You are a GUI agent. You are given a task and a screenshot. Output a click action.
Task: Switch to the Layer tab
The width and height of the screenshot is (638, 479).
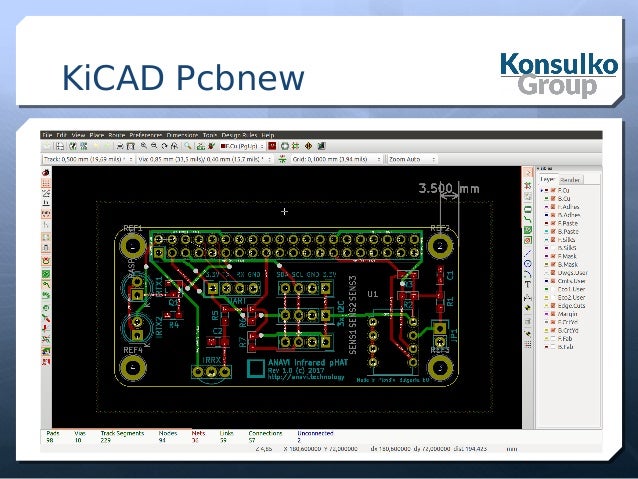pos(547,179)
